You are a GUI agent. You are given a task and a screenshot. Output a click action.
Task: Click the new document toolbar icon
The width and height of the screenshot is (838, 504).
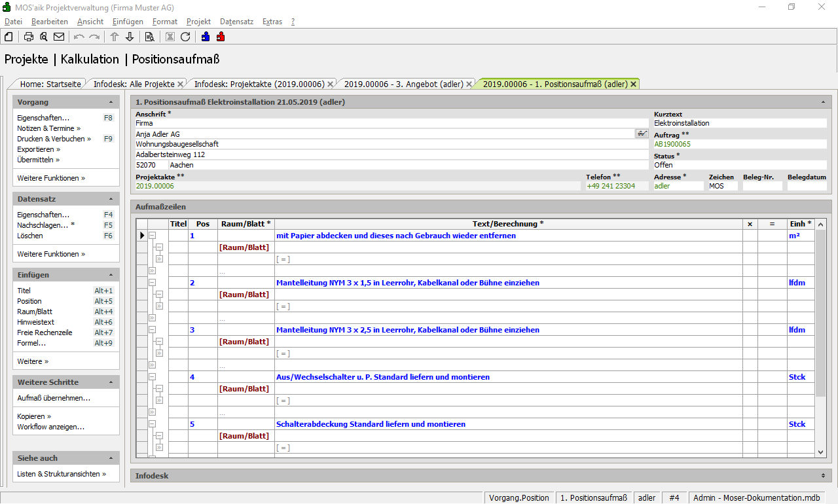click(x=9, y=37)
